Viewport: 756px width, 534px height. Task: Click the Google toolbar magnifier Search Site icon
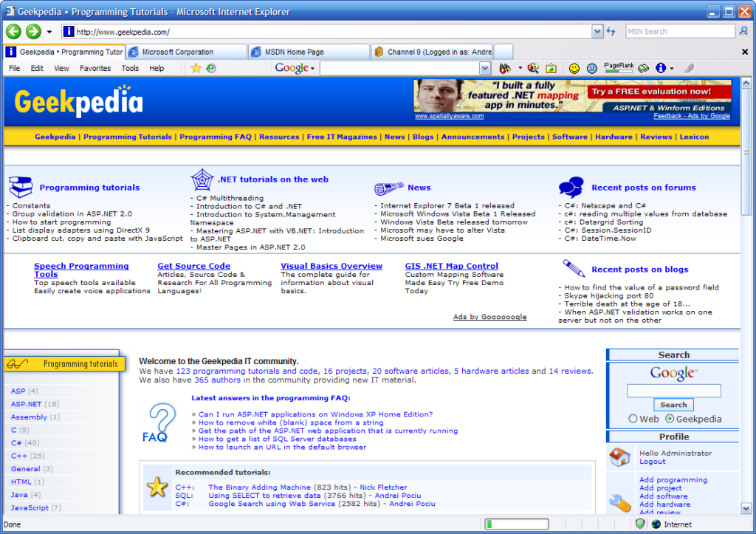tap(533, 69)
